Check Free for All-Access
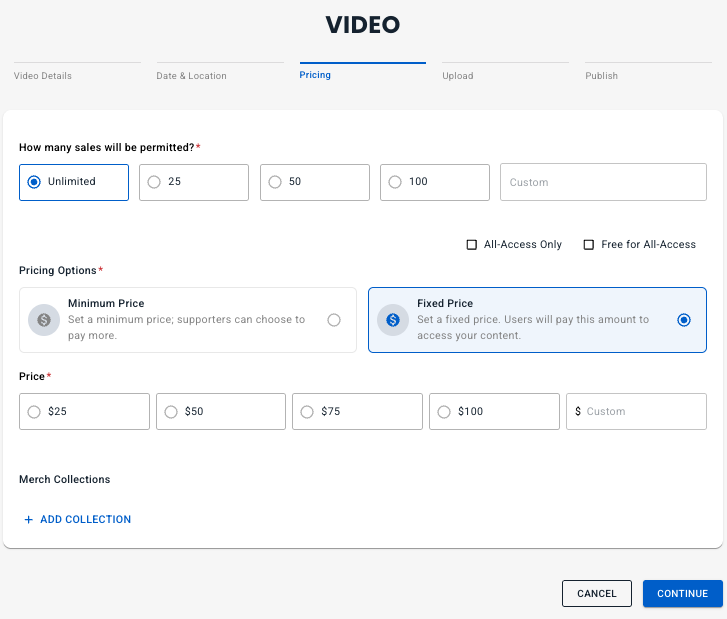Image resolution: width=727 pixels, height=619 pixels. point(589,245)
